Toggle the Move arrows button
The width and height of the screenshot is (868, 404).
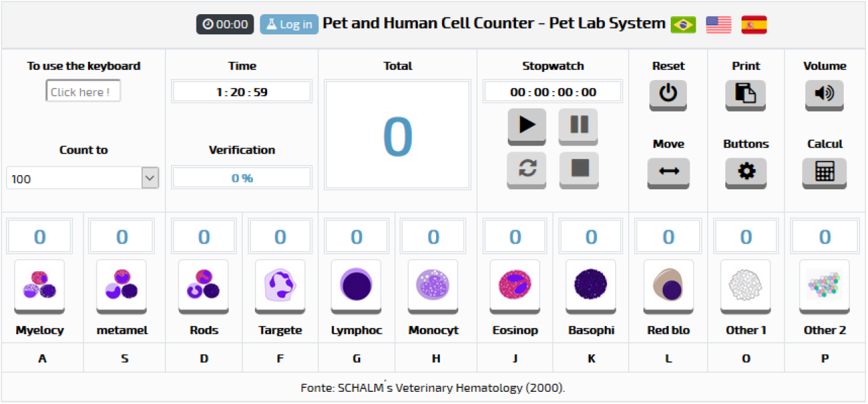668,172
